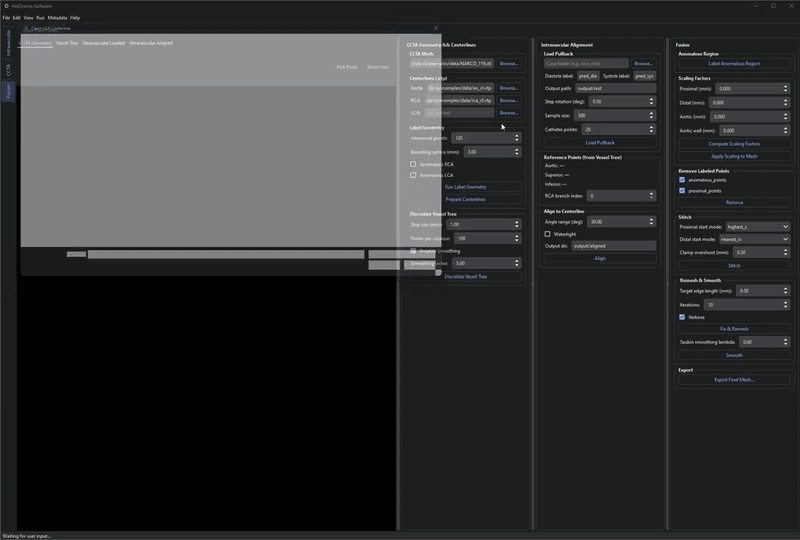
Task: Open the Distal start mode dropdown
Action: pos(755,239)
